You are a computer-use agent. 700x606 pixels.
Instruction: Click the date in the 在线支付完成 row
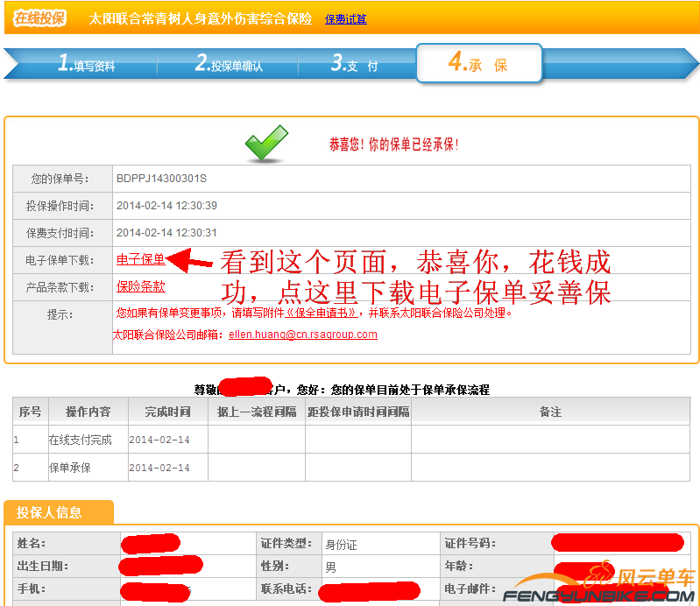point(159,440)
